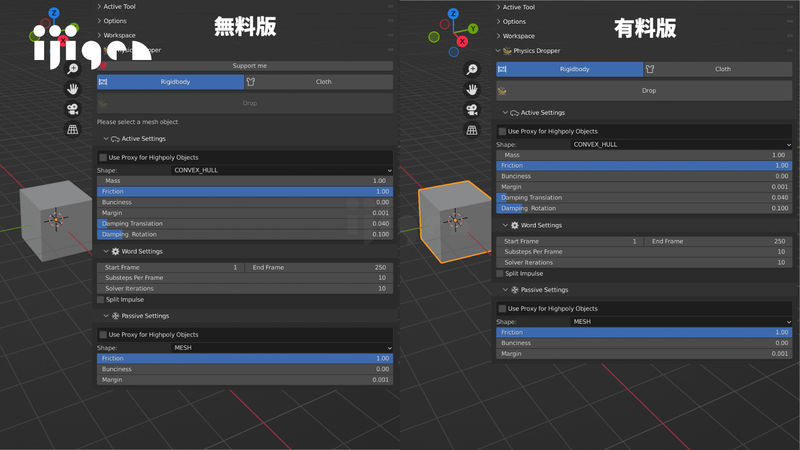Open MESH shape dropdown in right panel
The height and width of the screenshot is (450, 800).
[681, 321]
